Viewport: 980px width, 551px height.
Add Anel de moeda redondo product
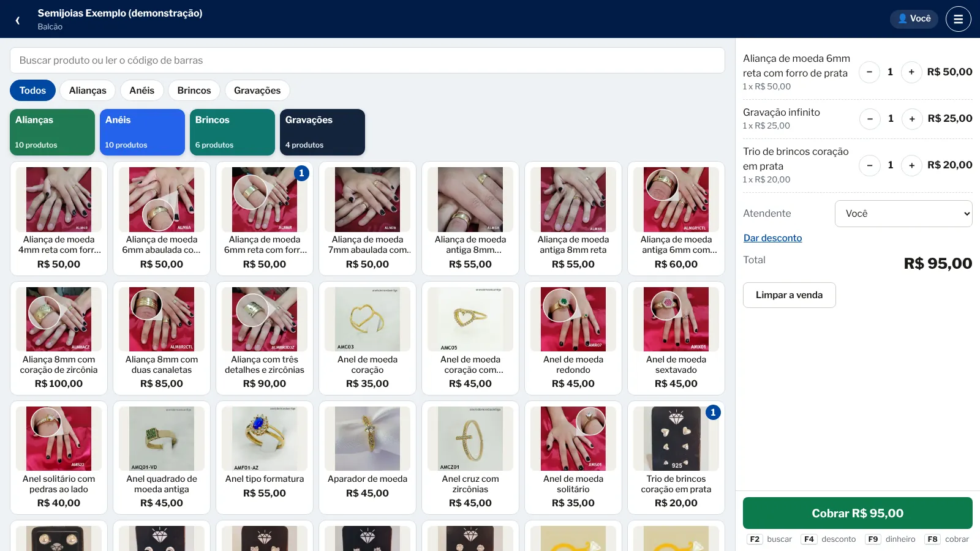click(x=573, y=338)
